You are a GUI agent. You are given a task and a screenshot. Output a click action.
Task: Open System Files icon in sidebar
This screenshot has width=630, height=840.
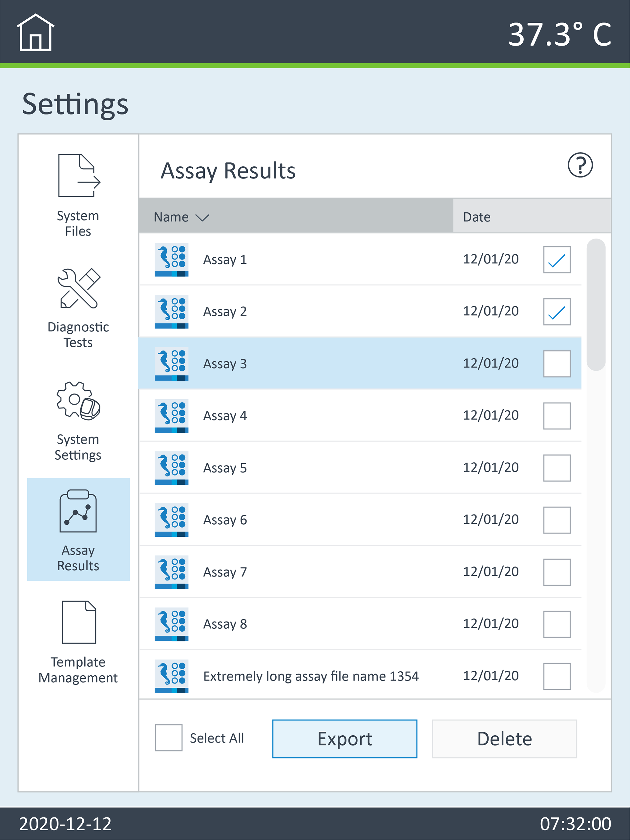tap(79, 176)
